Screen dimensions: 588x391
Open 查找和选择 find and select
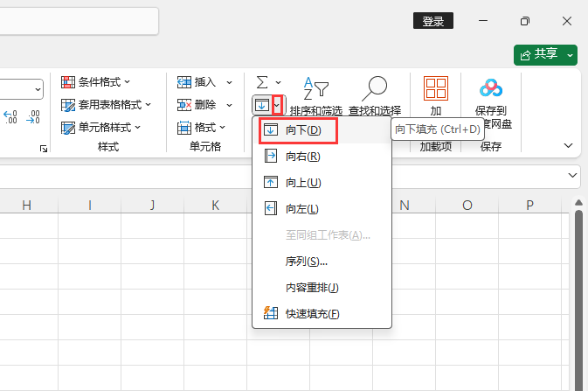pyautogui.click(x=375, y=96)
